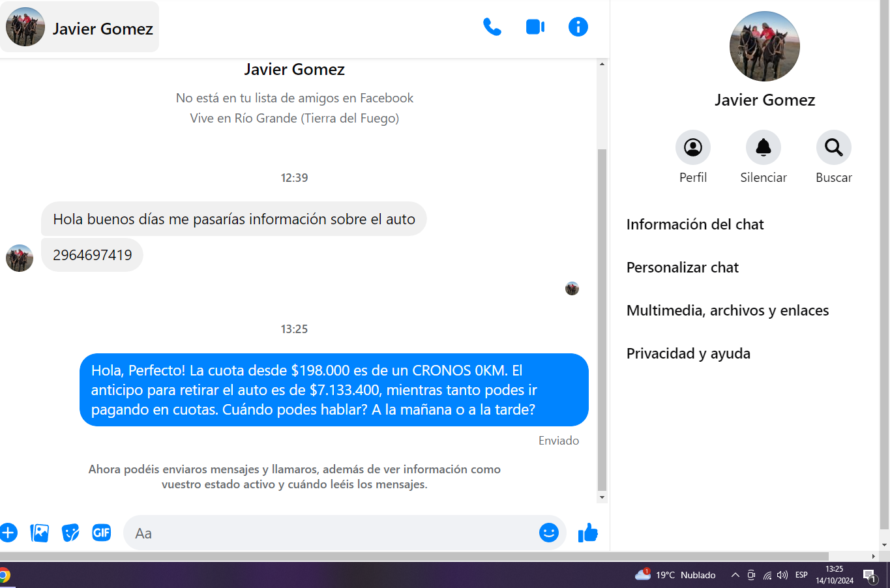Expand Personalizar chat section

(682, 267)
